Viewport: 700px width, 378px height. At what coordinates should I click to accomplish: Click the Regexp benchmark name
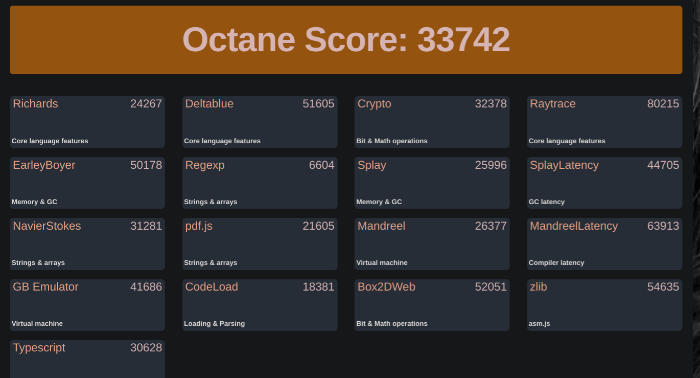click(205, 165)
